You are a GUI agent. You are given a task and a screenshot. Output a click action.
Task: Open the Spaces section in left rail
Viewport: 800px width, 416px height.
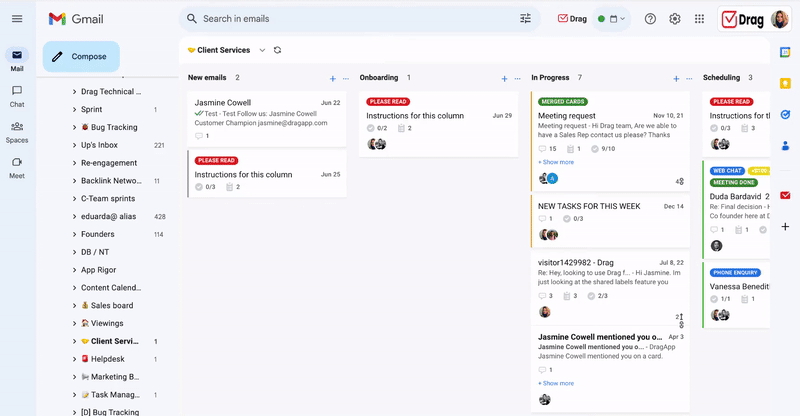click(17, 132)
